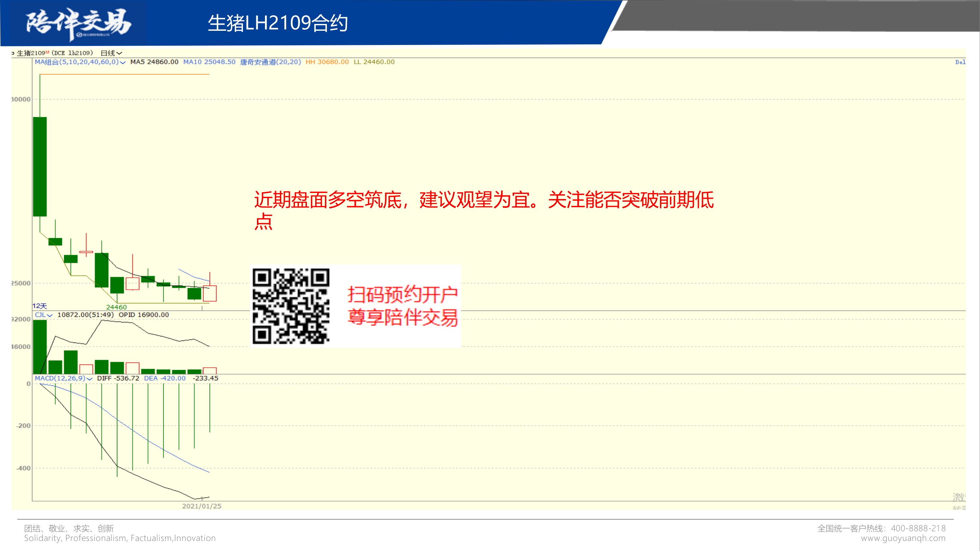Click the QR code image

click(291, 306)
